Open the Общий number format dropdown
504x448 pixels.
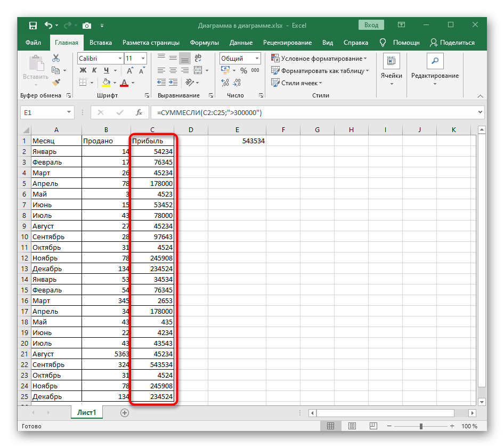257,59
